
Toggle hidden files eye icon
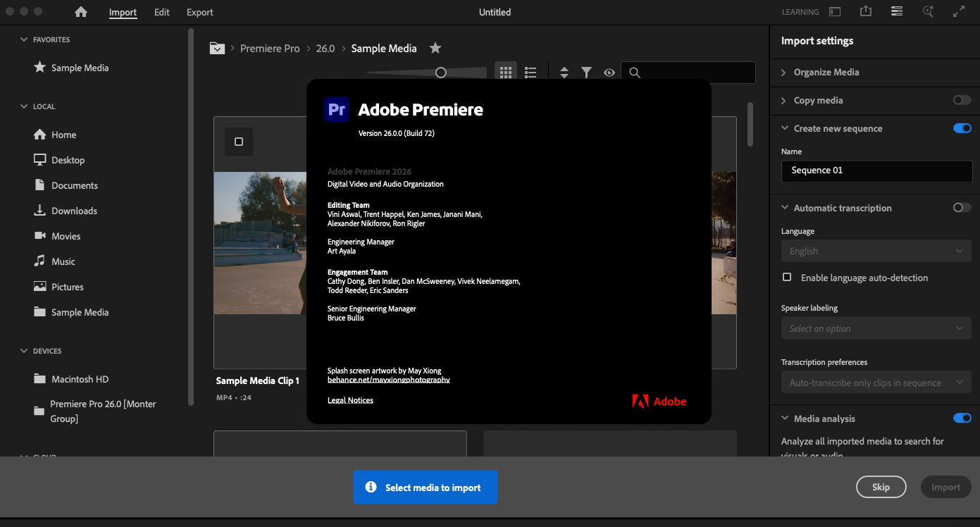(609, 72)
